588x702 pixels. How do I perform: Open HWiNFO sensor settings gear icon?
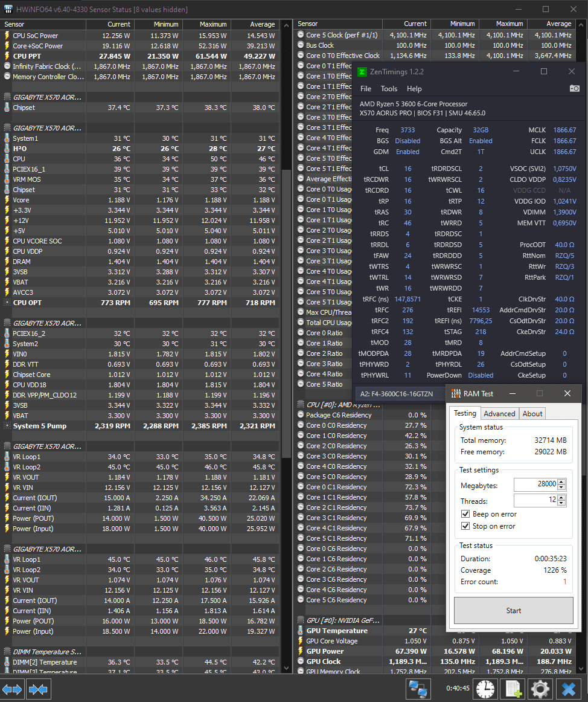tap(540, 689)
